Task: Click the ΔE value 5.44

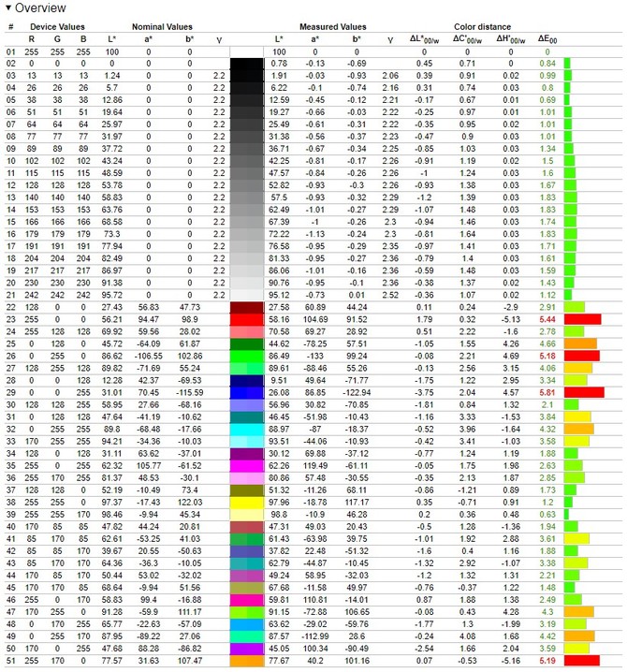Action: coord(547,320)
